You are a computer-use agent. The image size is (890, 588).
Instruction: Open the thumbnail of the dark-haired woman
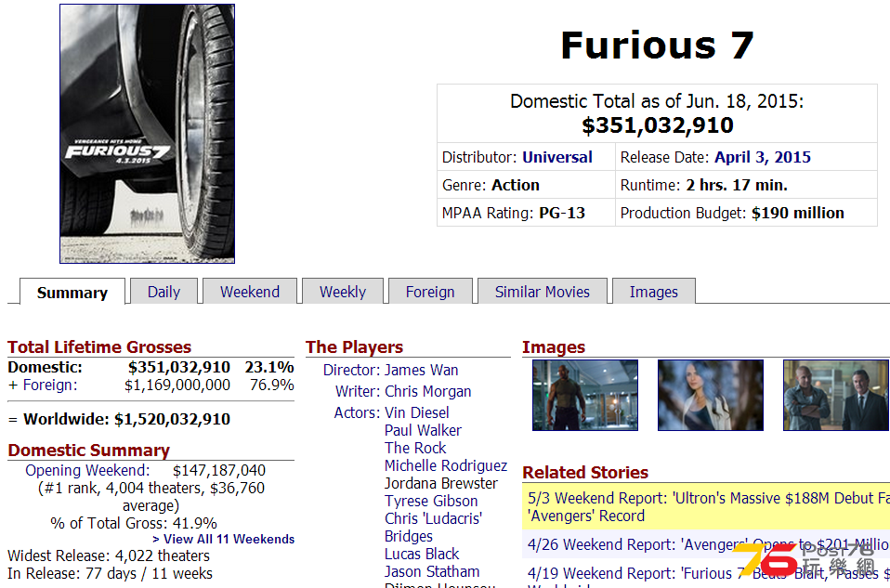tap(711, 395)
